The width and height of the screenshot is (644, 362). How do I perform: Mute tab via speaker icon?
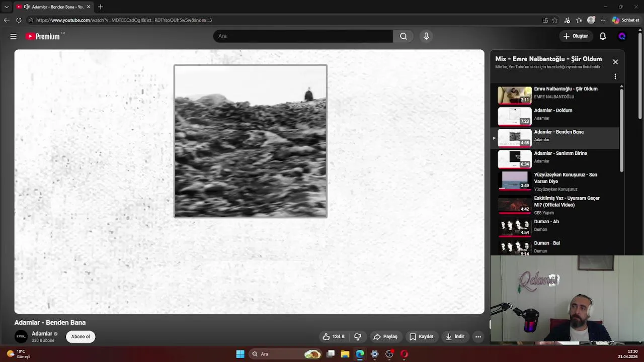(27, 7)
